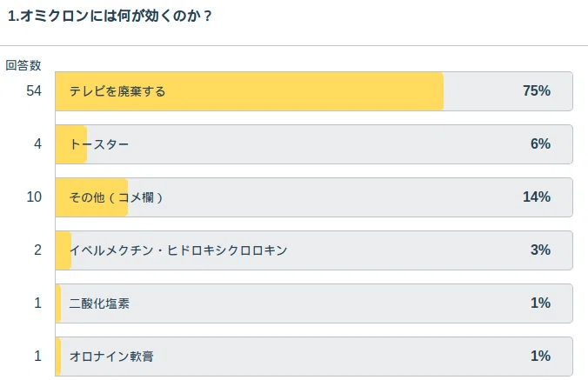Select the テレビを廃棄する option label
The height and width of the screenshot is (380, 588).
coord(117,91)
